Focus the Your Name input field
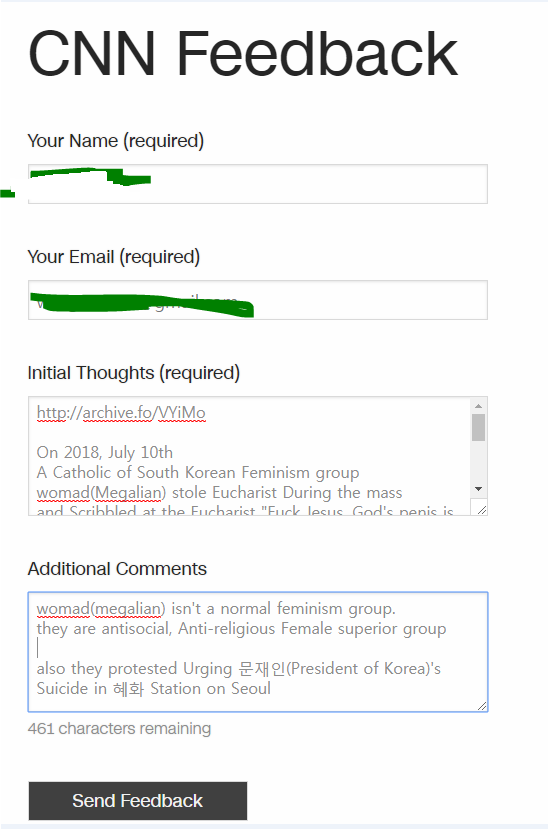Screen dimensions: 548x829 click(258, 184)
